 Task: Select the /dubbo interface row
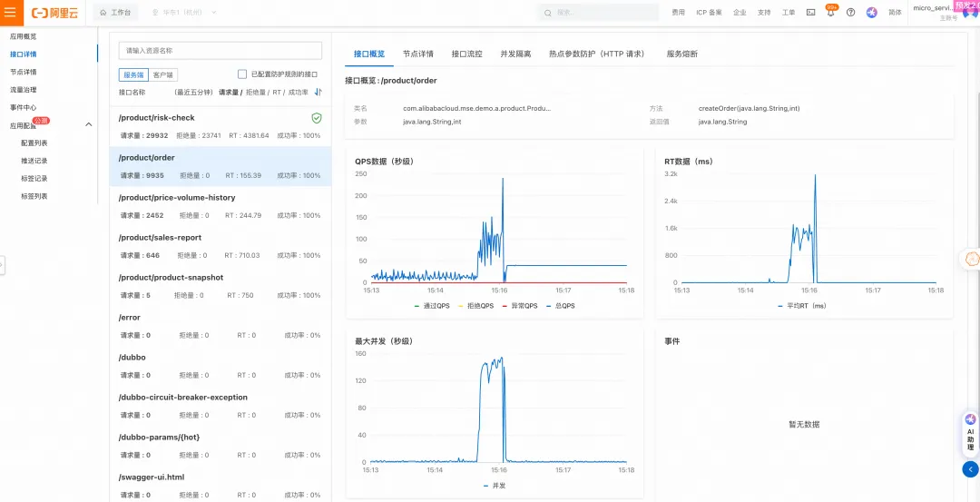[x=220, y=367]
